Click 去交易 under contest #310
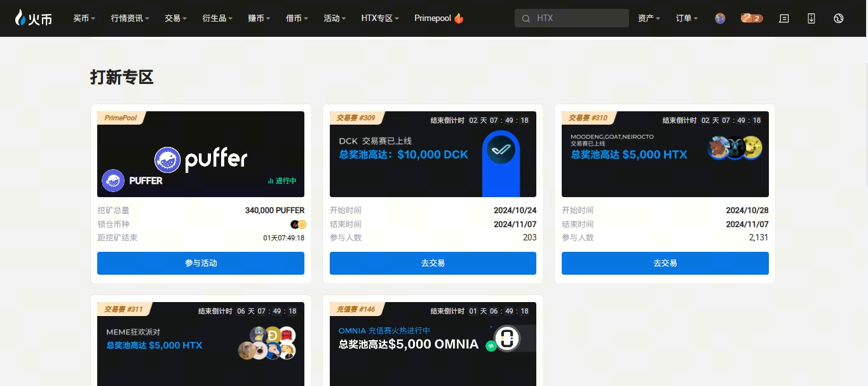868x386 pixels. tap(665, 263)
